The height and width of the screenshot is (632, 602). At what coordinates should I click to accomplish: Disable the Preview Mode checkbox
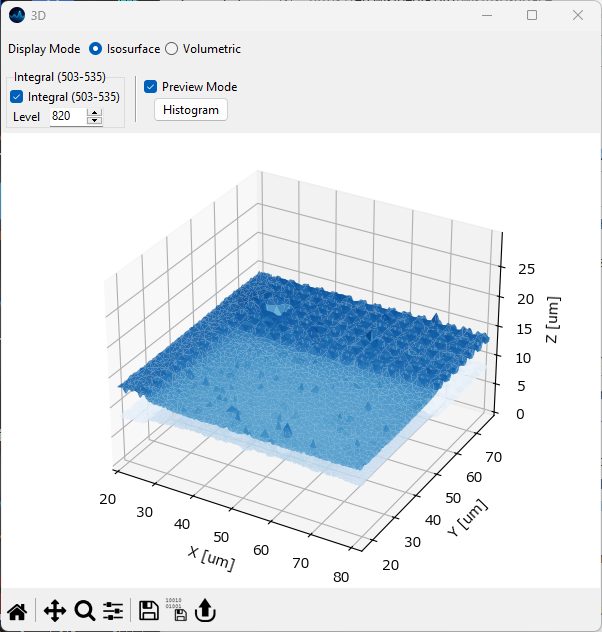(x=151, y=87)
